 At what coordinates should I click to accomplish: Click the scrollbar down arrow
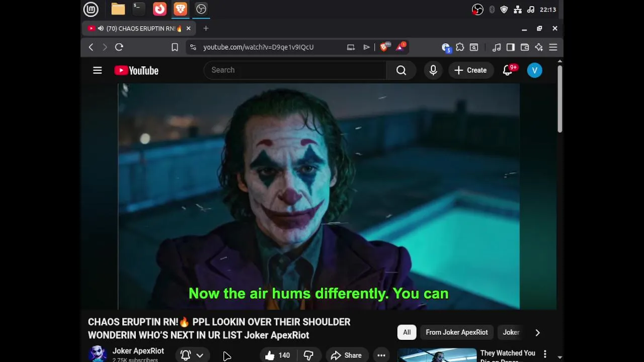click(x=559, y=357)
